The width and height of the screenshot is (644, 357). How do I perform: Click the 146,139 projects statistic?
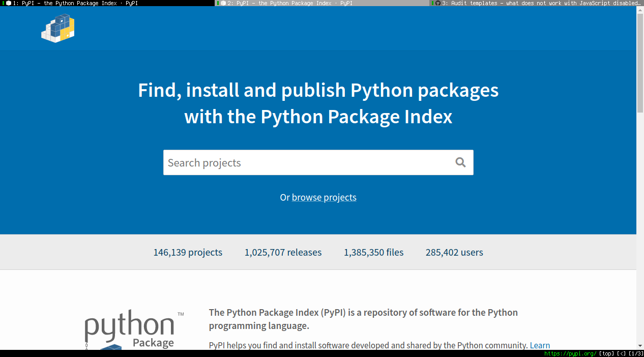[188, 253]
